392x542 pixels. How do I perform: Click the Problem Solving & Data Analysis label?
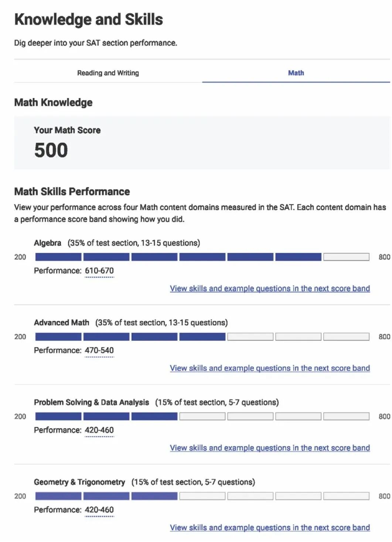click(92, 402)
